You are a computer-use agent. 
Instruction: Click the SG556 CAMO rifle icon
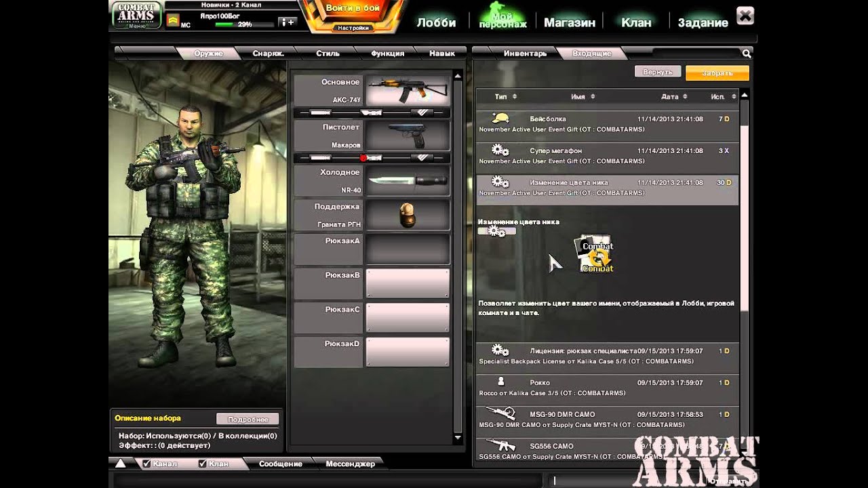tap(501, 445)
